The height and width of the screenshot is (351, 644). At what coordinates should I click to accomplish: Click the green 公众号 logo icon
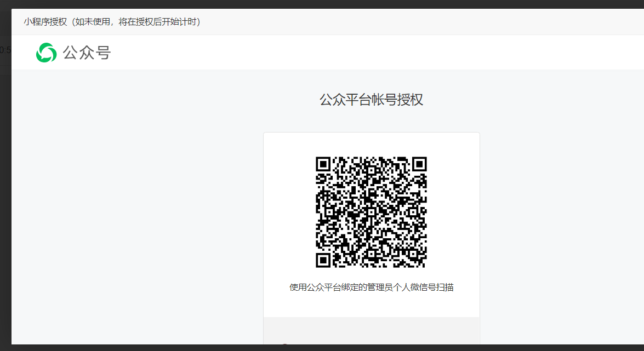[47, 53]
